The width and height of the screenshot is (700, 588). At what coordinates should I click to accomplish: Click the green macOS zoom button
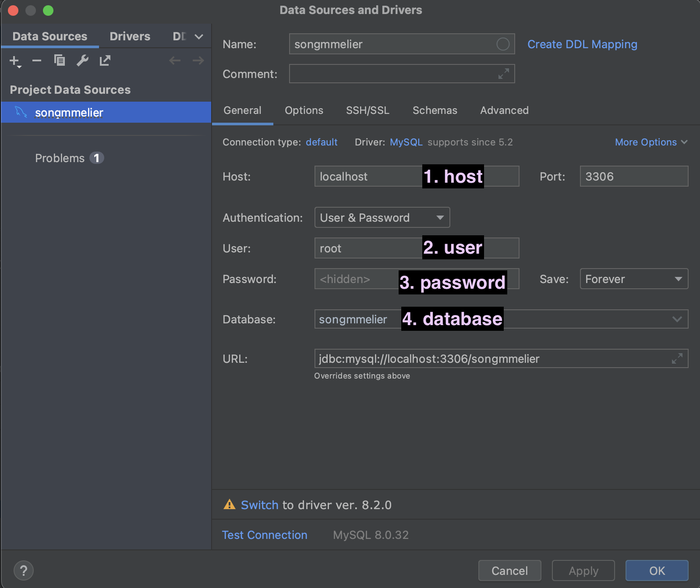tap(48, 10)
